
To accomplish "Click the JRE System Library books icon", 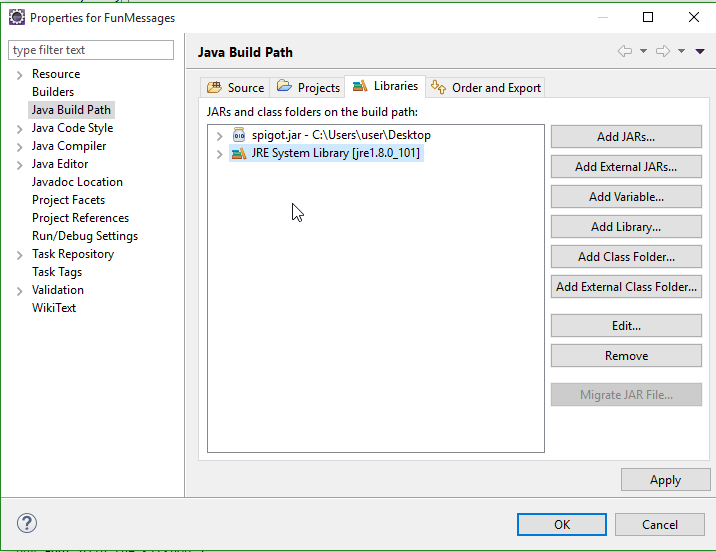I will [239, 153].
